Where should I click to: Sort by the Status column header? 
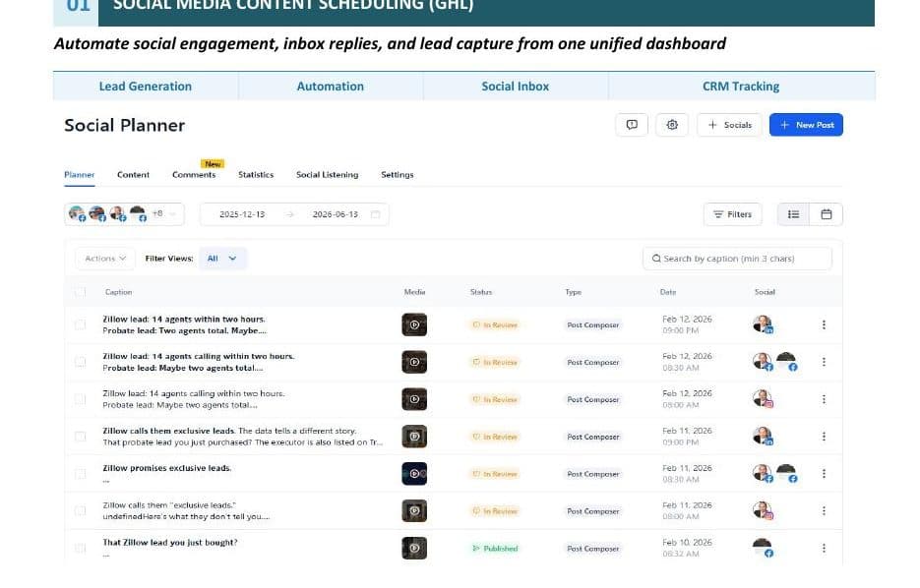(x=481, y=292)
